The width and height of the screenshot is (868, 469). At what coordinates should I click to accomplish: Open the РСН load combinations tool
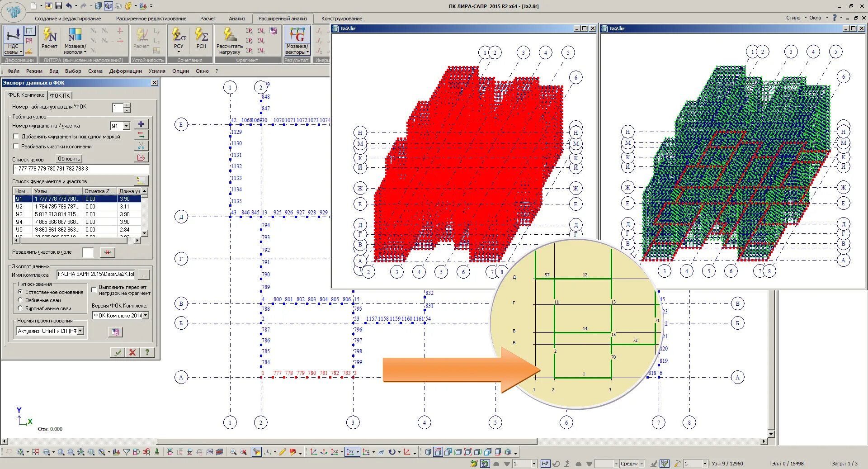click(x=201, y=38)
